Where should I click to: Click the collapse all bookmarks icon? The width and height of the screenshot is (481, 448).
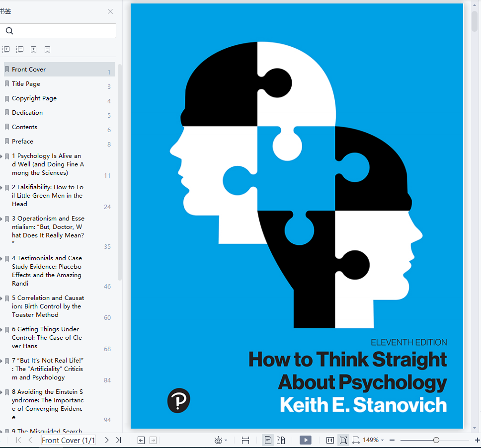click(20, 49)
